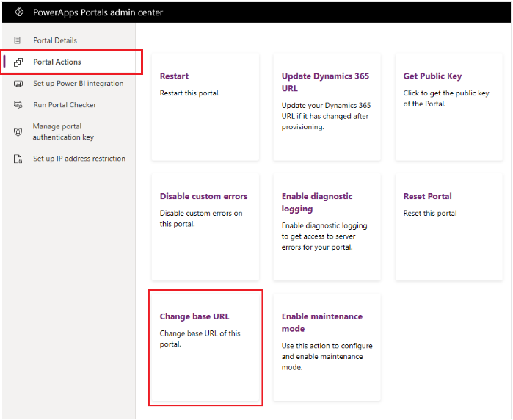Click 'Use this action to configure' description
This screenshot has width=513, height=420.
[327, 357]
